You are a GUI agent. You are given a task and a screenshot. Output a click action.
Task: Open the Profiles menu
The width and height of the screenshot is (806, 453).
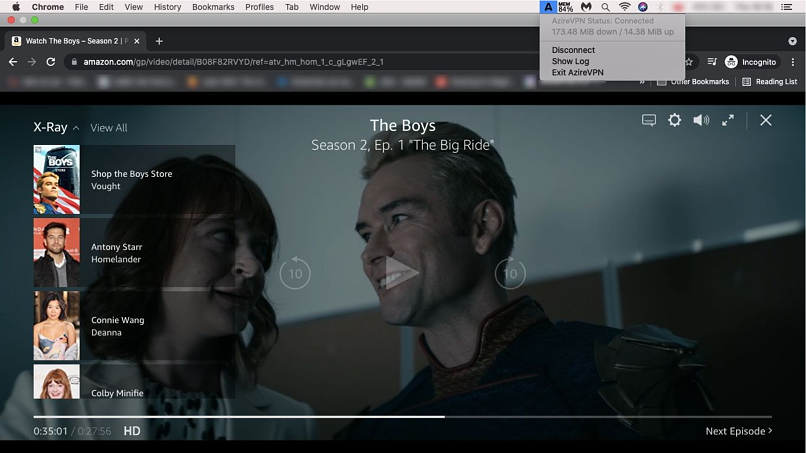[x=260, y=7]
